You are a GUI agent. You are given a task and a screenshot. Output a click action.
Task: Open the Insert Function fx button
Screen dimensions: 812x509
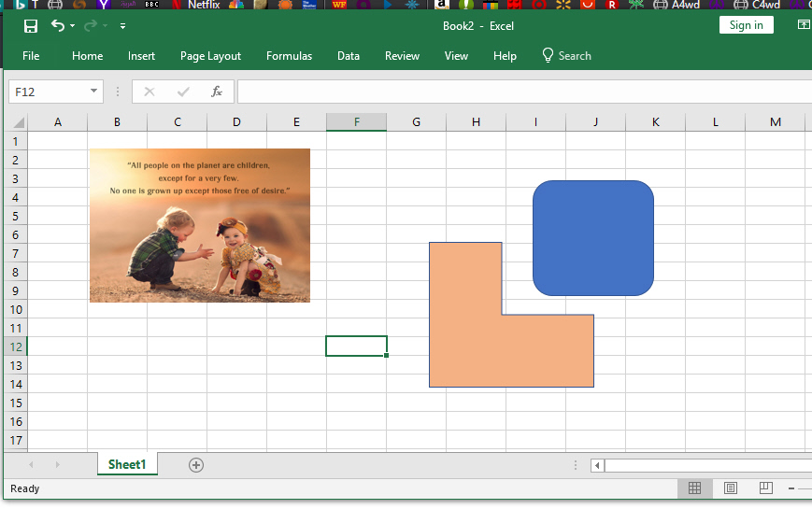(216, 92)
